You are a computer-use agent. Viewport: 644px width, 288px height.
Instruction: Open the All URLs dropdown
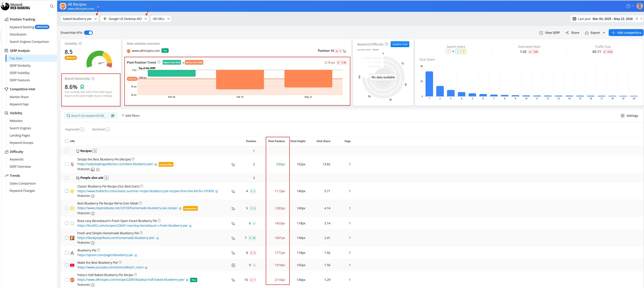tap(161, 19)
